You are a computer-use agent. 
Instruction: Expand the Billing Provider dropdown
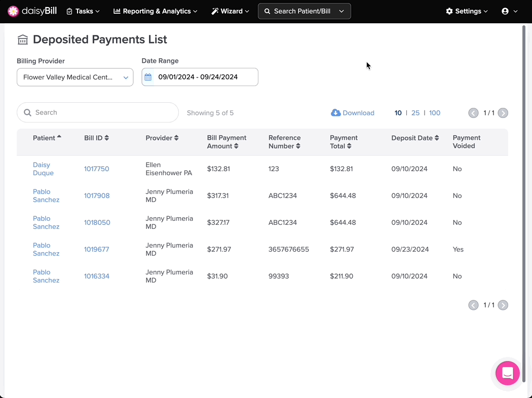pos(75,77)
